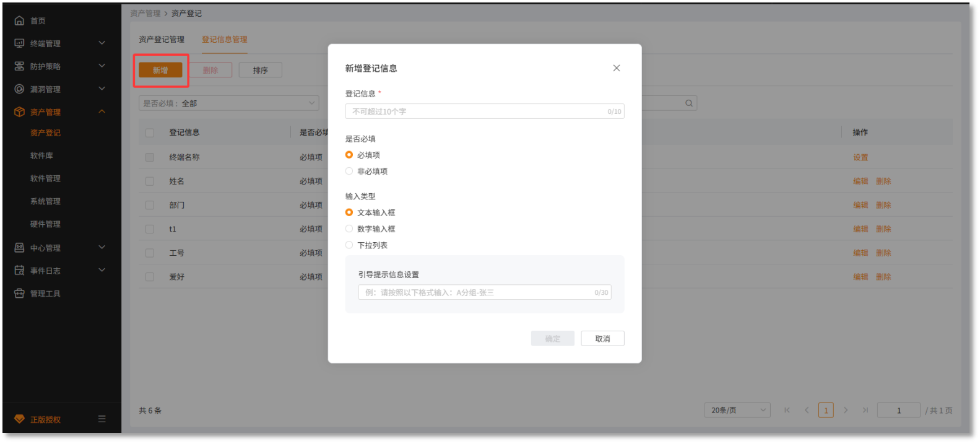Click the 漏洞管理 target icon

pos(19,89)
